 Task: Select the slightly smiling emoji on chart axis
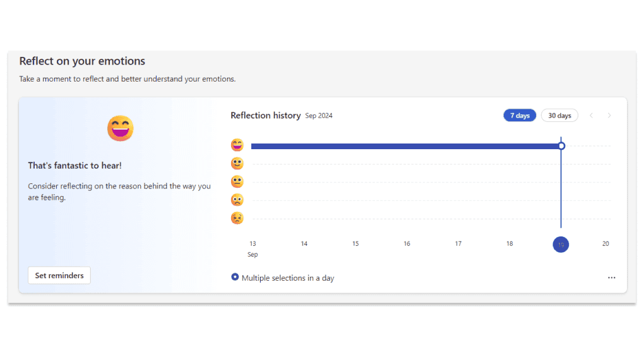[237, 164]
